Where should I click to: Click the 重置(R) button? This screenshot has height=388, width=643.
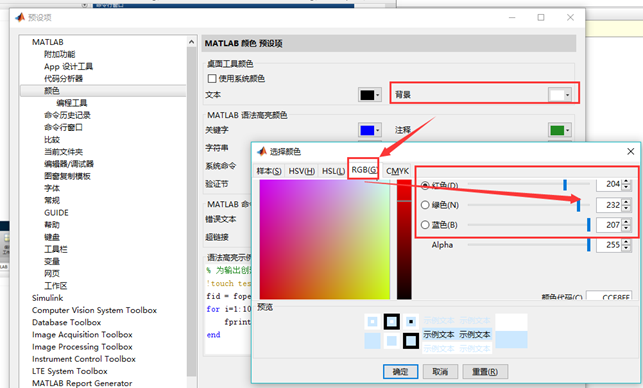pos(485,372)
